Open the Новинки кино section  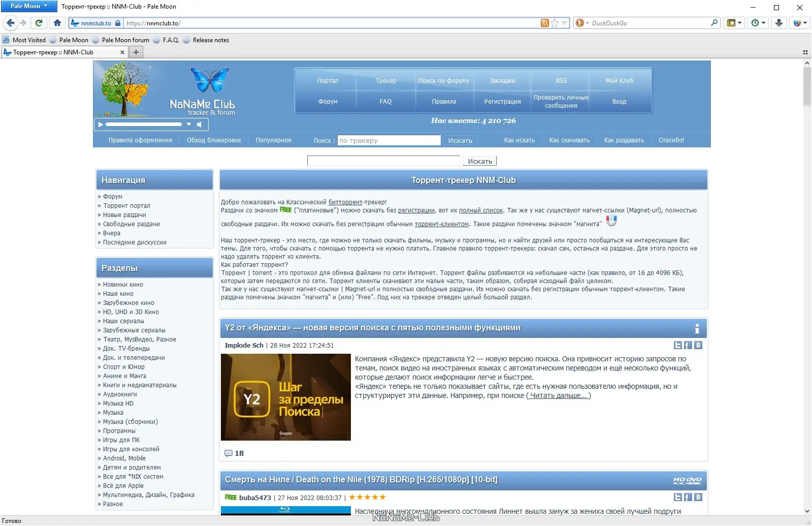pos(123,285)
